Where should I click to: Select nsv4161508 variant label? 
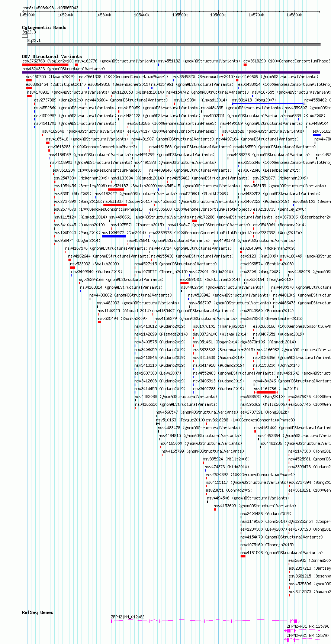[282, 553]
